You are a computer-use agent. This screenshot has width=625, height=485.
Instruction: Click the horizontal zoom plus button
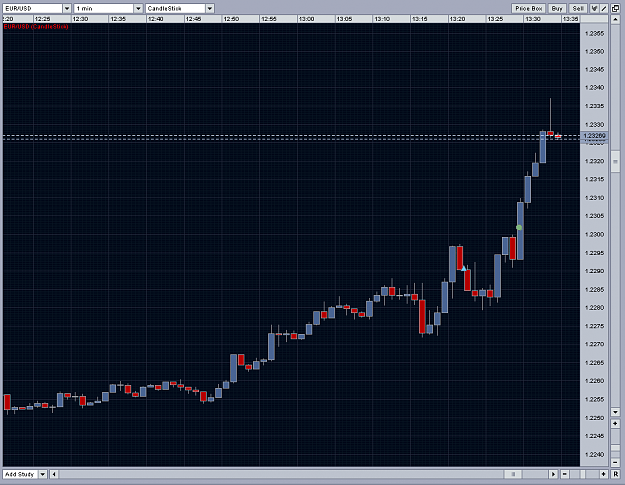603,474
